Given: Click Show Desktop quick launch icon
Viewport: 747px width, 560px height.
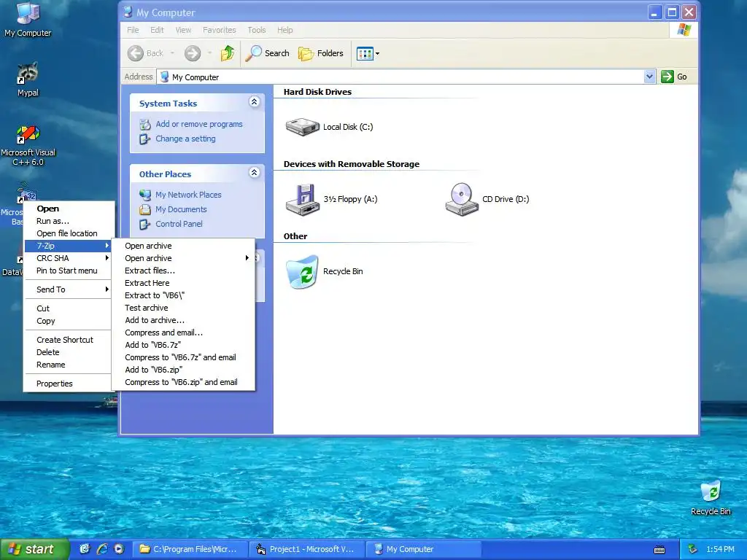Looking at the screenshot, I should point(85,549).
